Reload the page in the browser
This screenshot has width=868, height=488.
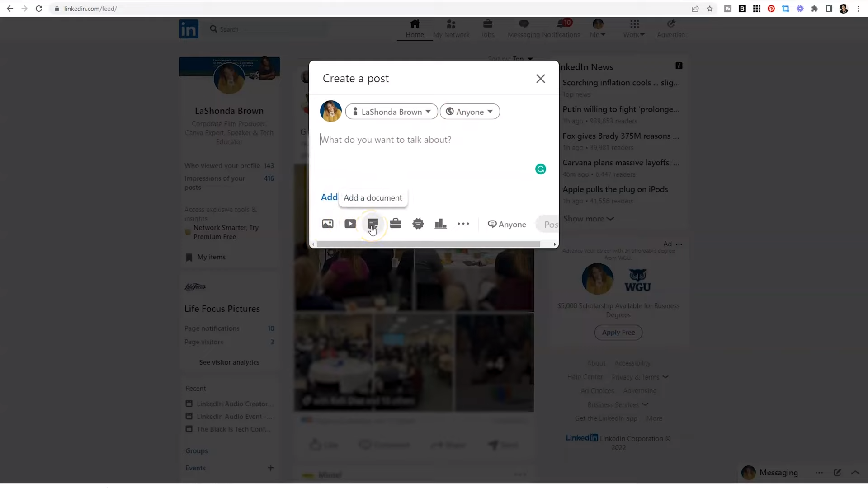[39, 9]
